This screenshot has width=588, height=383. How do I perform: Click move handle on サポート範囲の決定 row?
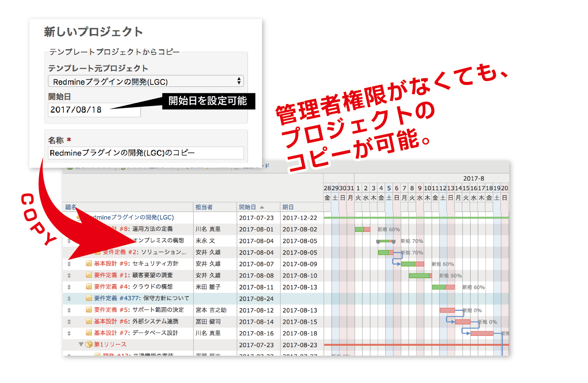point(69,310)
